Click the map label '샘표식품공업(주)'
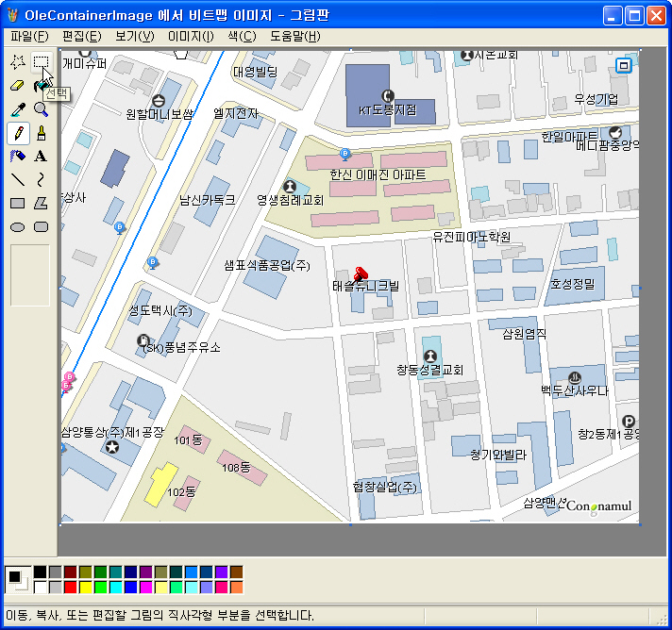The height and width of the screenshot is (630, 672). click(x=267, y=266)
